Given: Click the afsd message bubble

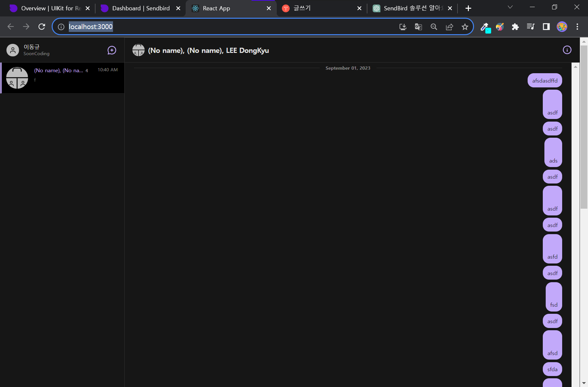Looking at the screenshot, I should pos(552,345).
